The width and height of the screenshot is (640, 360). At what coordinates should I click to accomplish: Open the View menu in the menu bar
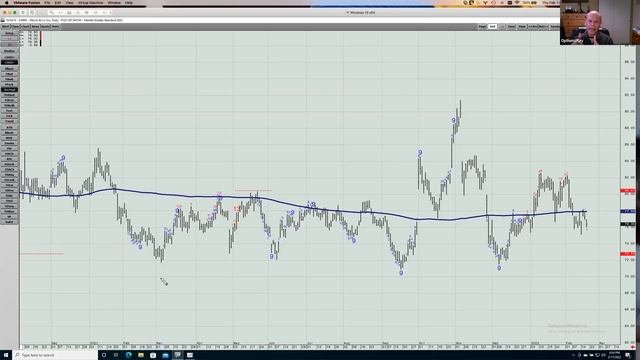click(x=69, y=2)
